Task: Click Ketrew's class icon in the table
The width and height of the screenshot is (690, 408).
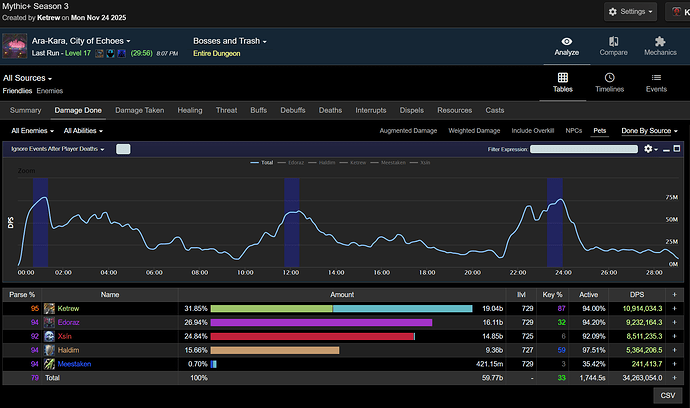Action: point(49,309)
